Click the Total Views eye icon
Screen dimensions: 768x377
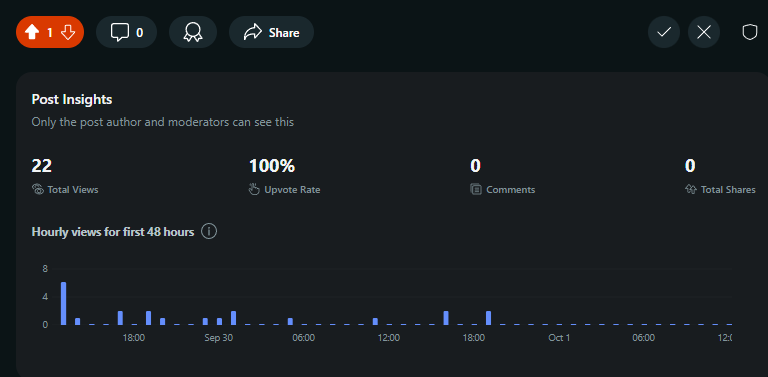tap(38, 189)
